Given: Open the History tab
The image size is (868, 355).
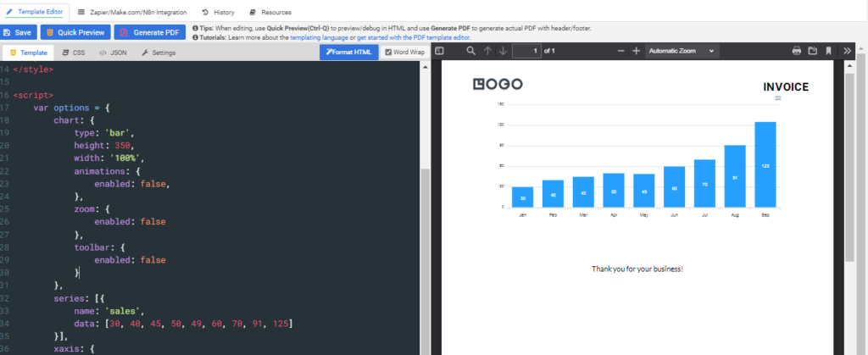Looking at the screenshot, I should coord(218,12).
